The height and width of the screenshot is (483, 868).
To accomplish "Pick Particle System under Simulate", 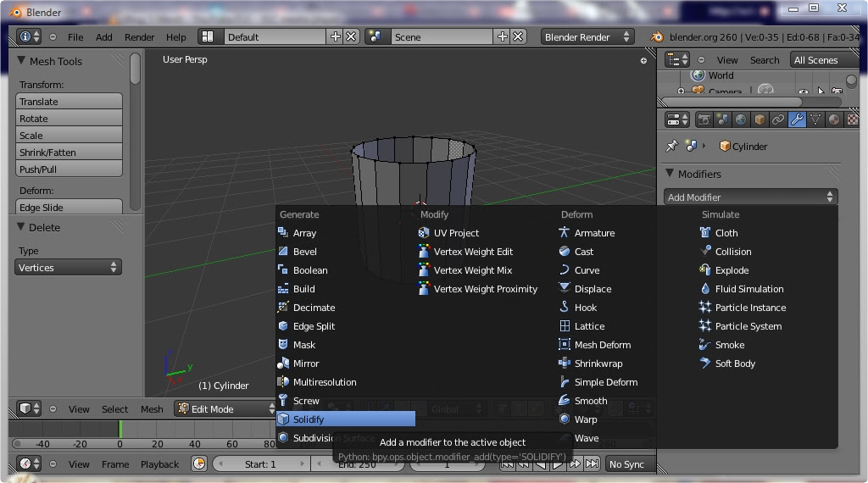I will click(x=748, y=326).
